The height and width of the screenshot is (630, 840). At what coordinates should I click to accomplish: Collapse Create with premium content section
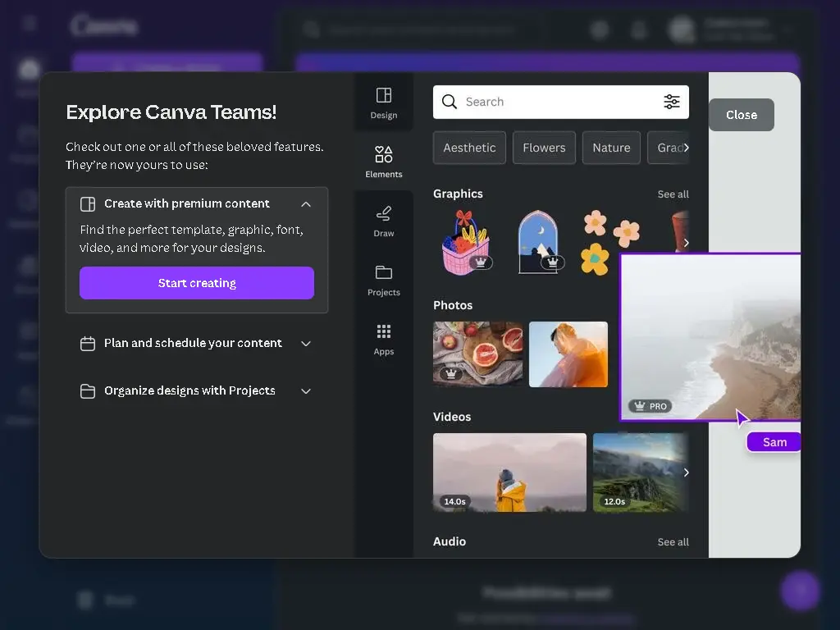(x=306, y=204)
